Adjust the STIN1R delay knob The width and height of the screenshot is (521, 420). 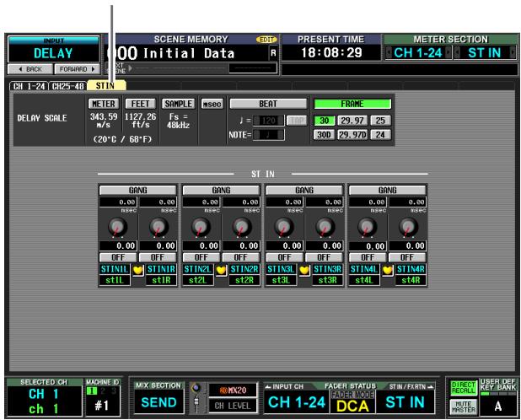pyautogui.click(x=158, y=227)
